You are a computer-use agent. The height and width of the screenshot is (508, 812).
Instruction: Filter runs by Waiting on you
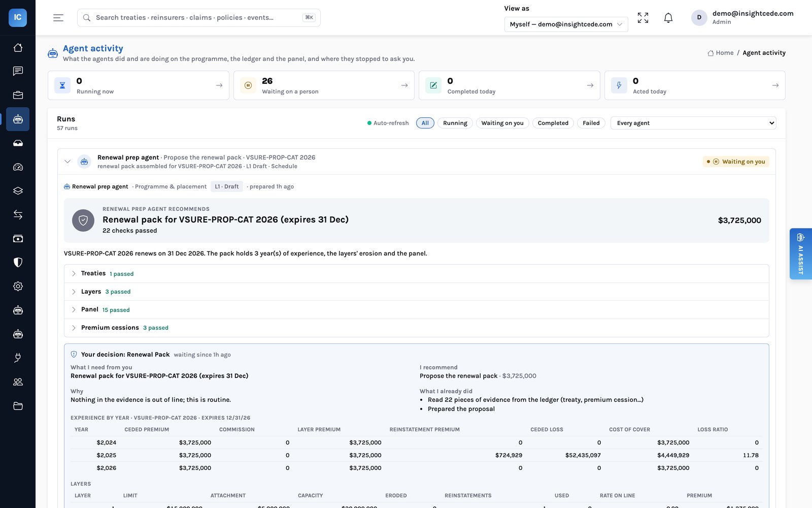[x=502, y=123]
